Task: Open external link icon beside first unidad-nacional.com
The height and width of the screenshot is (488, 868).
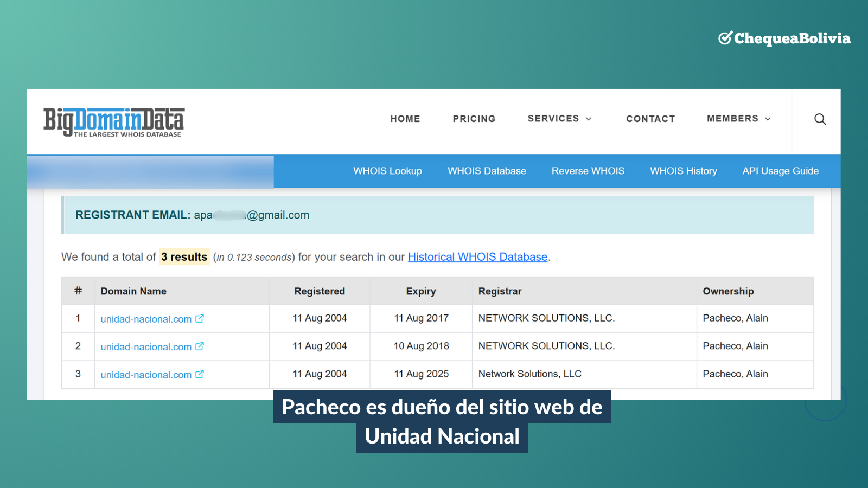Action: point(200,319)
